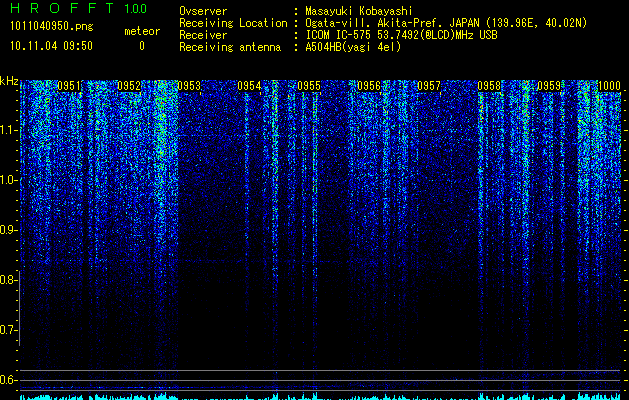The height and width of the screenshot is (400, 629).
Task: Click the kHz axis unit label
Action: (9, 81)
